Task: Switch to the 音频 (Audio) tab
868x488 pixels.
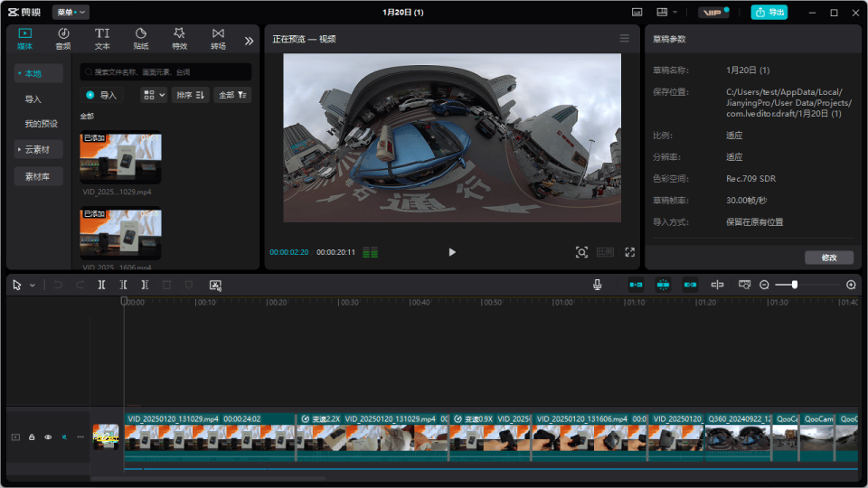Action: [x=63, y=38]
